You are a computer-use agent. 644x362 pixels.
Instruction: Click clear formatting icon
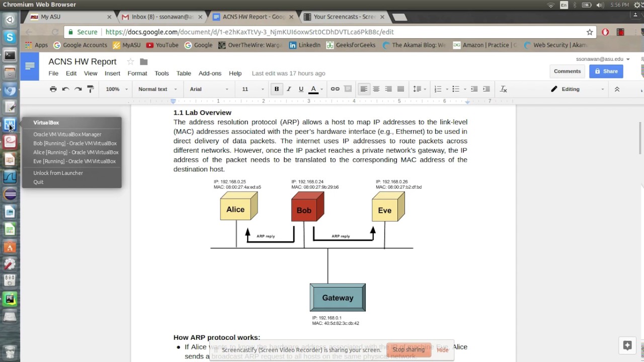pyautogui.click(x=504, y=89)
